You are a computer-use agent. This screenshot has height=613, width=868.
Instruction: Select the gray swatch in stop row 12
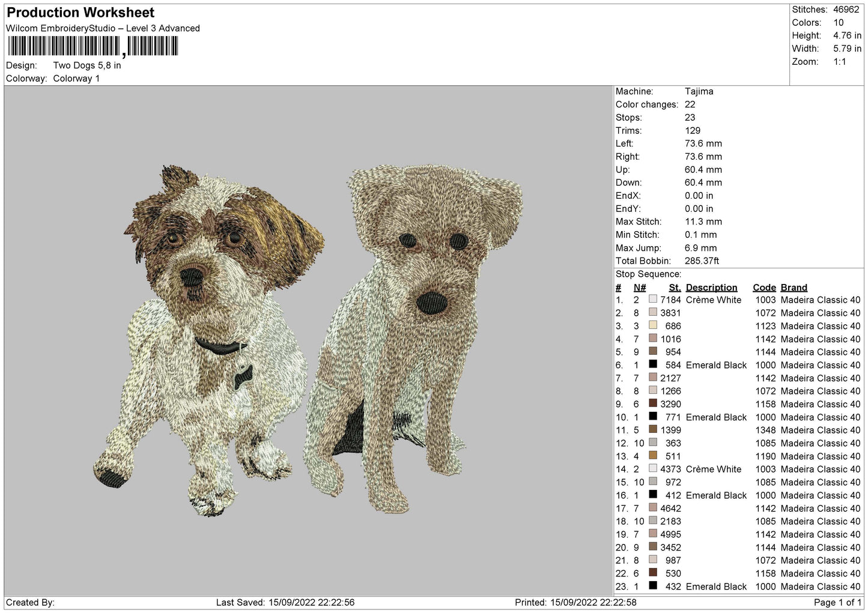click(653, 442)
